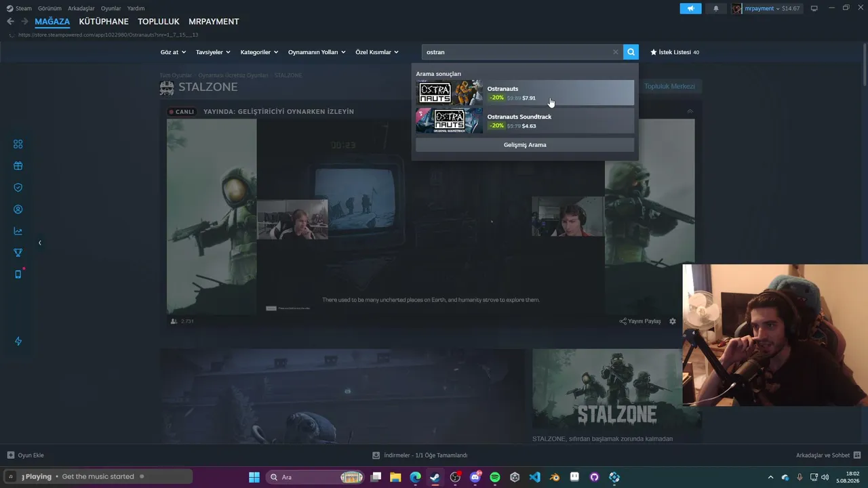Open the Görünüm menu
Screen dimensions: 868x488
50,8
